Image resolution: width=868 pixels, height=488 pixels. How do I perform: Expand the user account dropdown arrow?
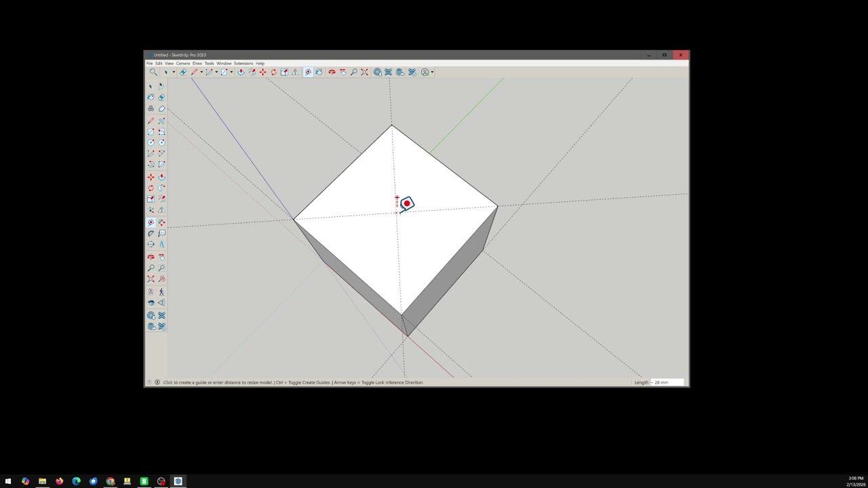tap(433, 72)
